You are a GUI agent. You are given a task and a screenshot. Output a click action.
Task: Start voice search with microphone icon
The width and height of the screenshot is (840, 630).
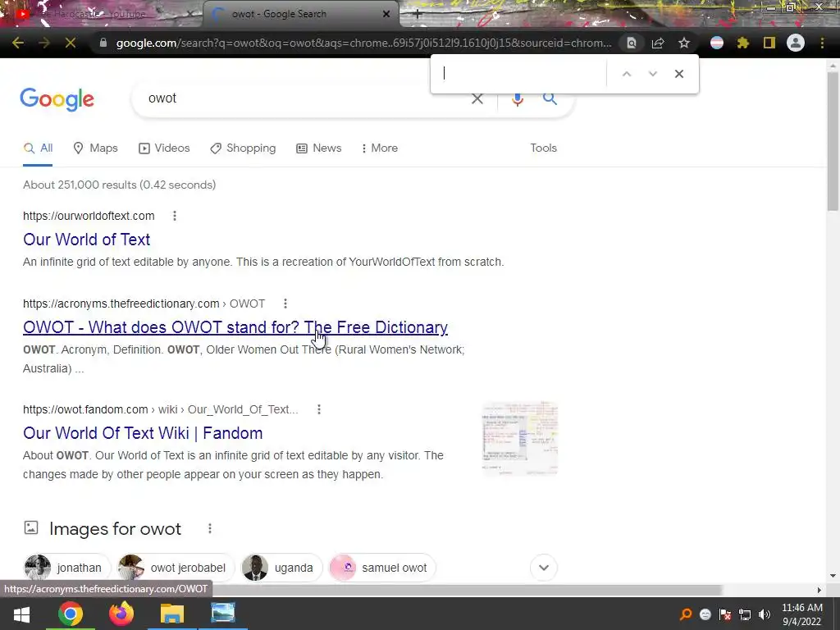coord(517,98)
